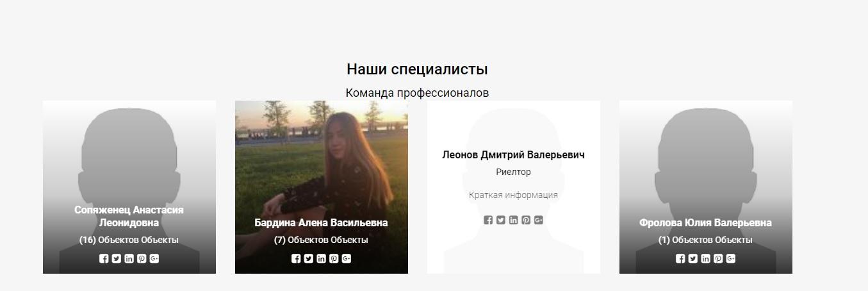Viewport: 868px width, 291px height.
Task: Open Фролова Юлия Валерьевна name link
Action: coord(705,223)
